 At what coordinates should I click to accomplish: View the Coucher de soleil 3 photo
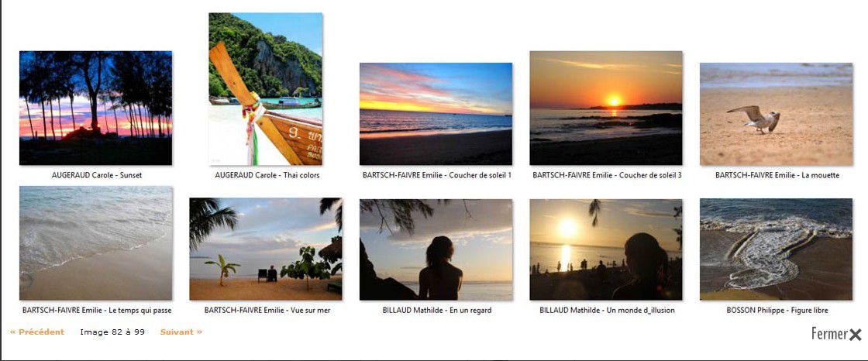pyautogui.click(x=605, y=108)
